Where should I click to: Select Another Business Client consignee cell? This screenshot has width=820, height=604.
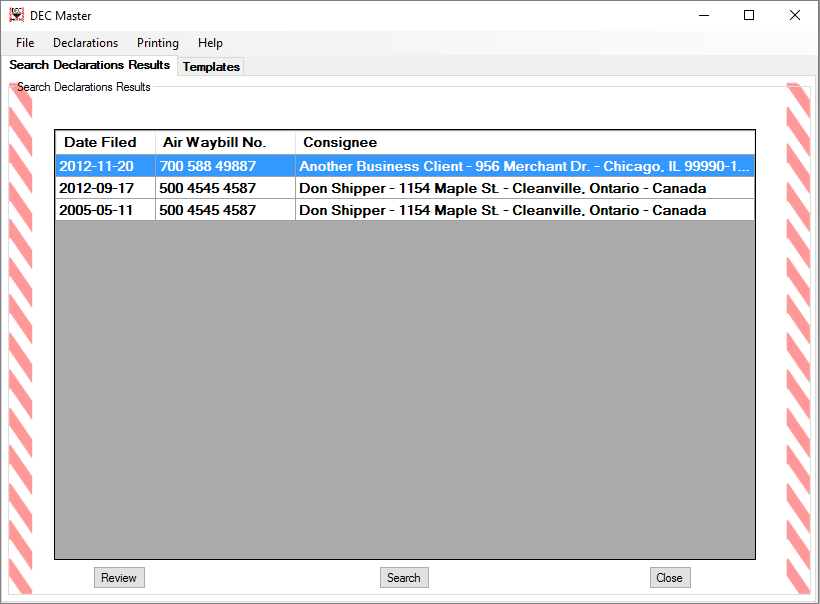tap(525, 166)
